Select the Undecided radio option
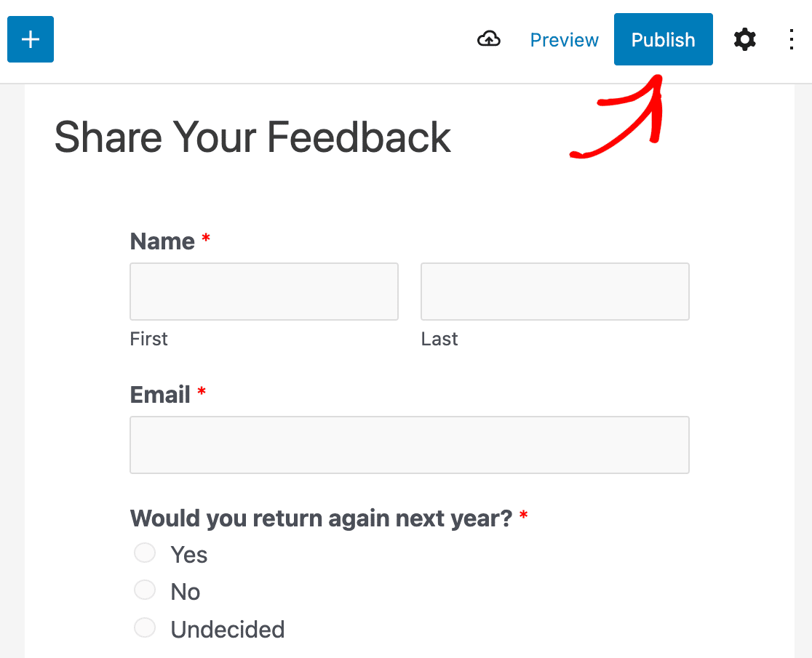The image size is (812, 658). pos(145,627)
